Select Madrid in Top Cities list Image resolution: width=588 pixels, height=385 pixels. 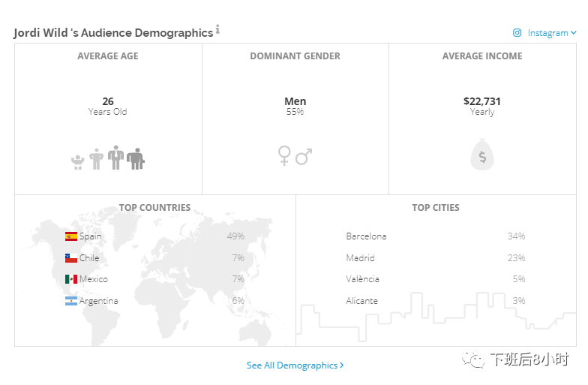click(x=360, y=258)
